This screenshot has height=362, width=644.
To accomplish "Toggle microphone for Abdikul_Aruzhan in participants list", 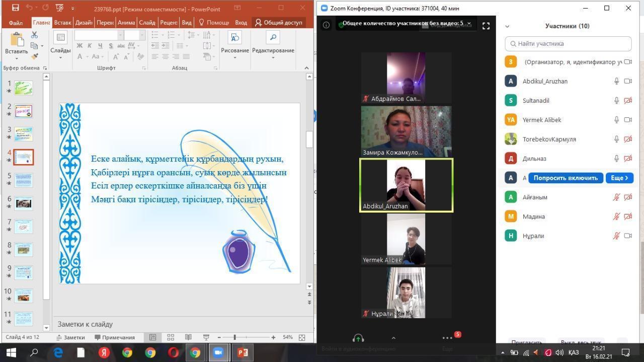I will click(616, 81).
